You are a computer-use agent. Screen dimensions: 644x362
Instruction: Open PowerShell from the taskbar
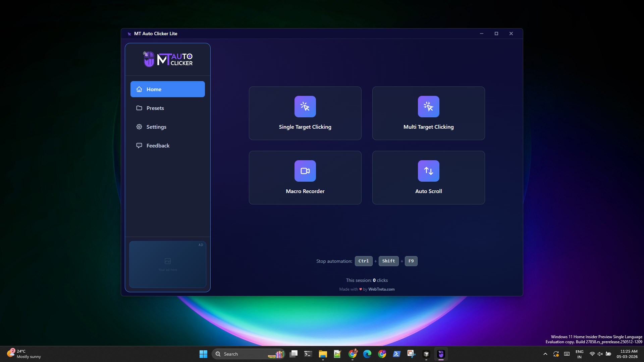tap(397, 354)
